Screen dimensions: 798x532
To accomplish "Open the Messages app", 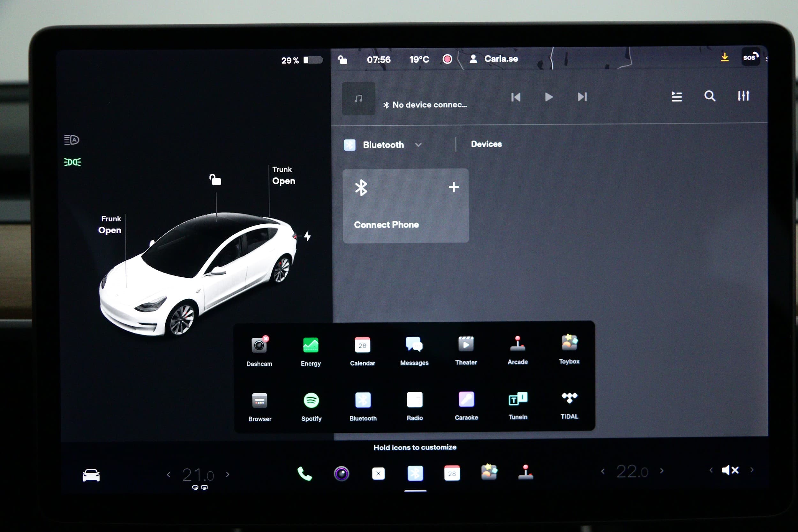I will click(414, 350).
